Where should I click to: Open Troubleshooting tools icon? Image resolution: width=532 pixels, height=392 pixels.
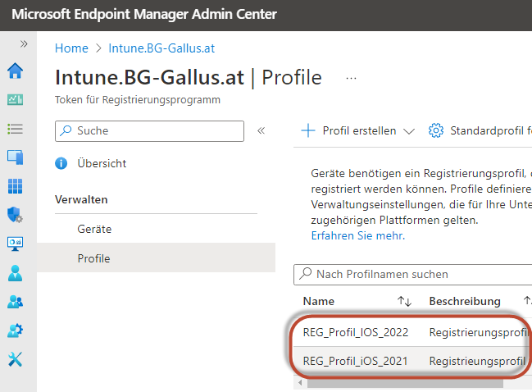point(15,359)
